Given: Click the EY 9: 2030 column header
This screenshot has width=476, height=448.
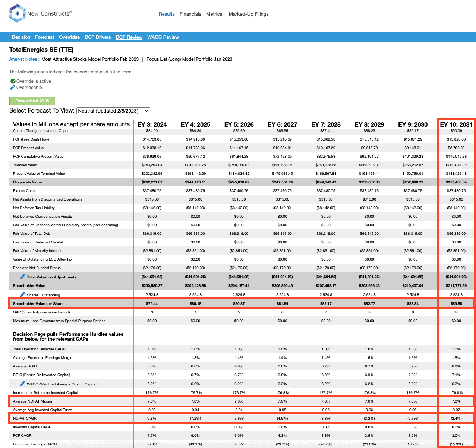Looking at the screenshot, I should tap(413, 124).
